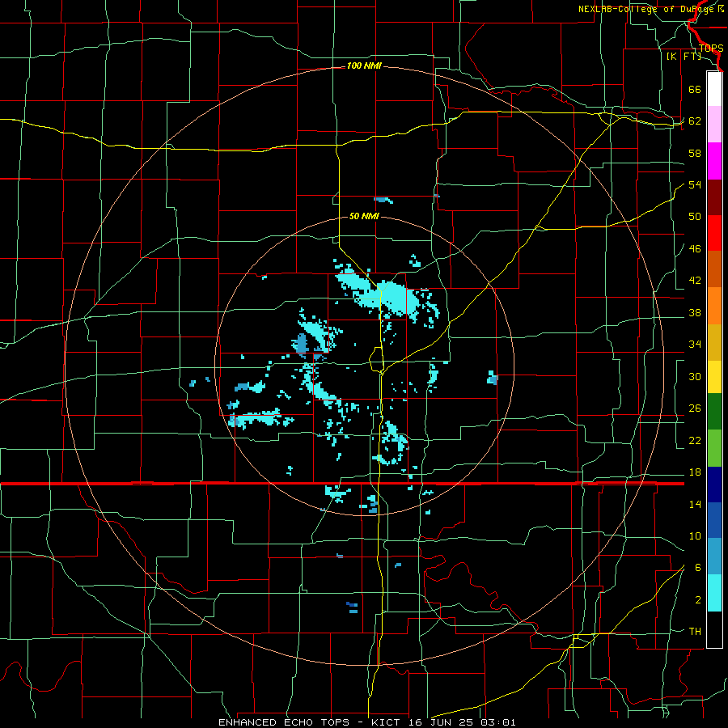Click the legend value 38

click(695, 312)
